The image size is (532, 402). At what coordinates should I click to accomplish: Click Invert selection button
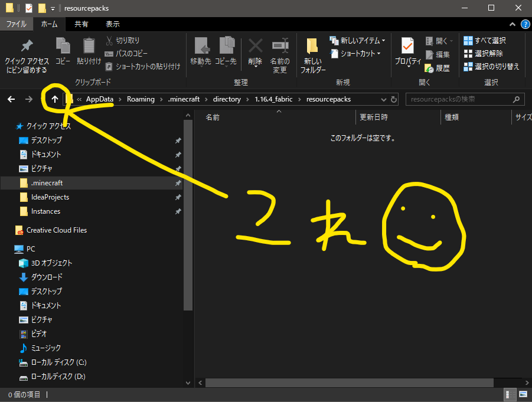[x=491, y=67]
